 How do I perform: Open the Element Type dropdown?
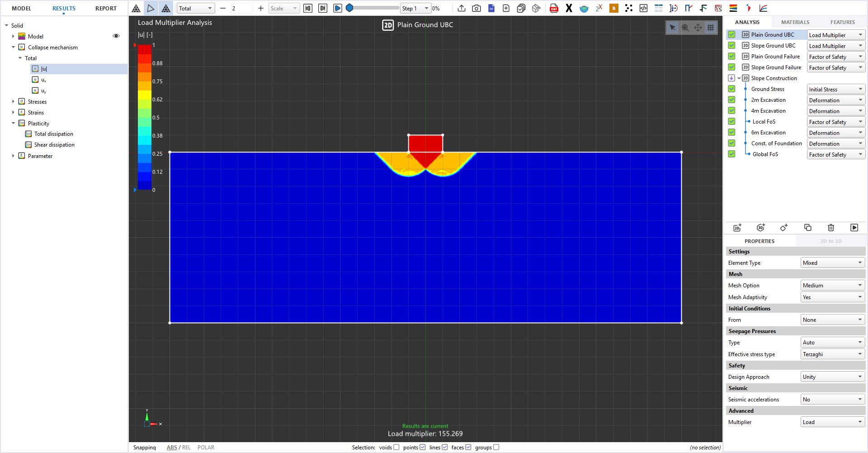833,262
